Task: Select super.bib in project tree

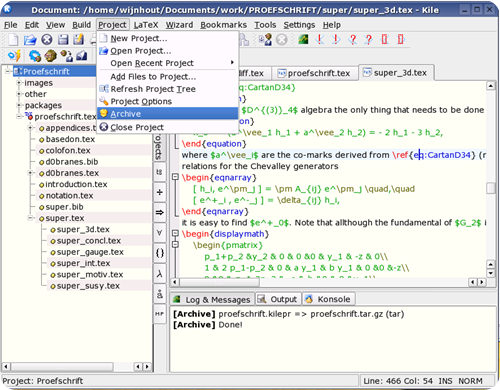Action: [64, 207]
